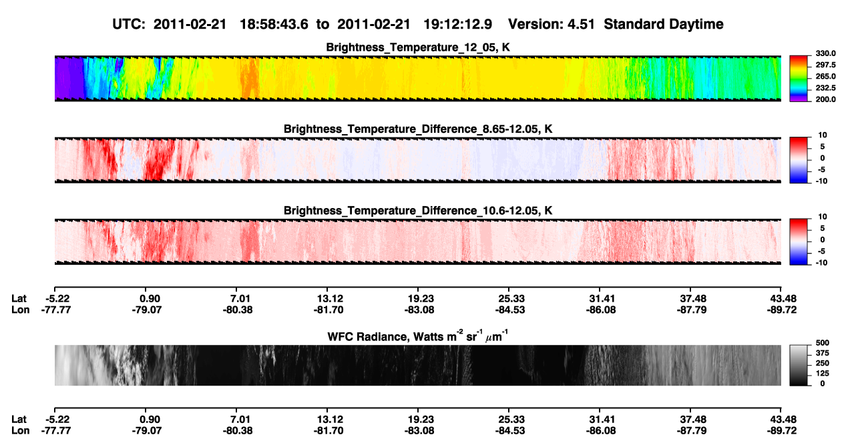Click the 8.65-12.05 difference red-blue color bar
Screen dimensions: 868x445
[x=798, y=159]
